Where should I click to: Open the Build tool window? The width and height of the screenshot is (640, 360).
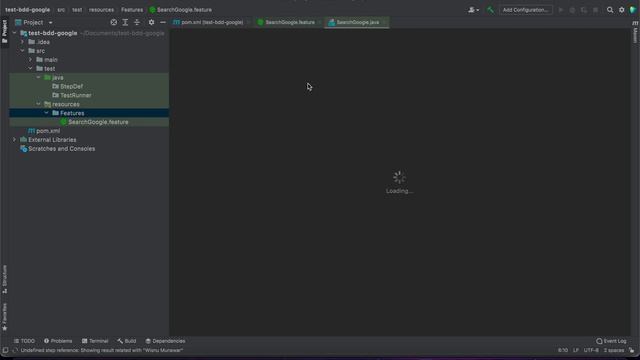click(127, 341)
